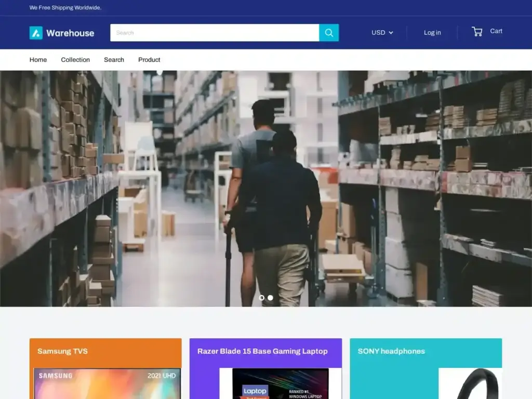Viewport: 532px width, 399px height.
Task: Click the Log in link
Action: [x=432, y=33]
